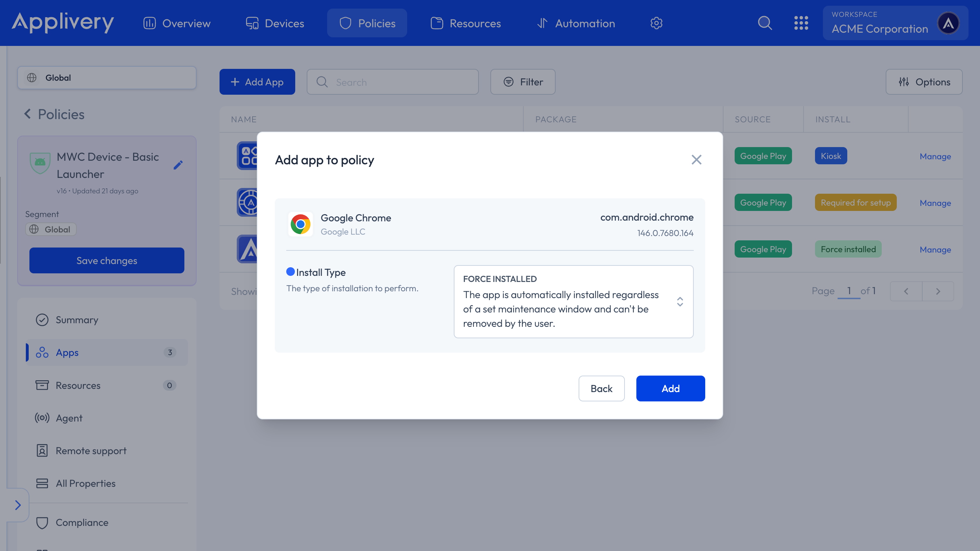Screen dimensions: 980x551
Task: Expand the Global scope selector
Action: (x=107, y=77)
